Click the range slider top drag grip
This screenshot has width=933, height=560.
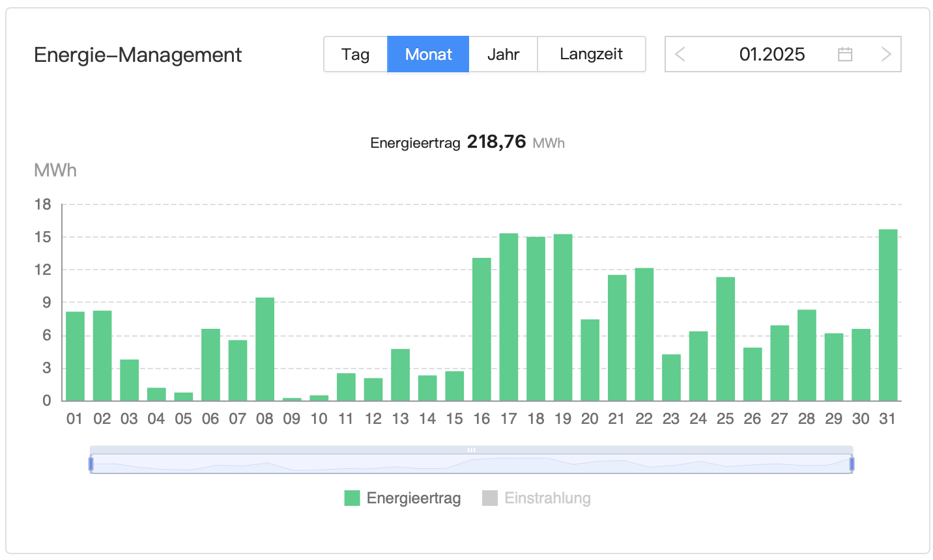[x=471, y=450]
